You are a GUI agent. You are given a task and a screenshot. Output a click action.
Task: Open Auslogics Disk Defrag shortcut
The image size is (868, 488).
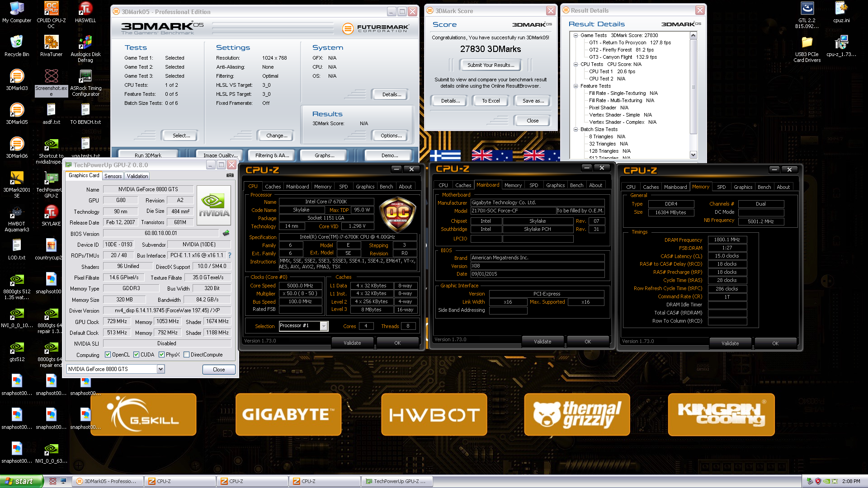[85, 49]
